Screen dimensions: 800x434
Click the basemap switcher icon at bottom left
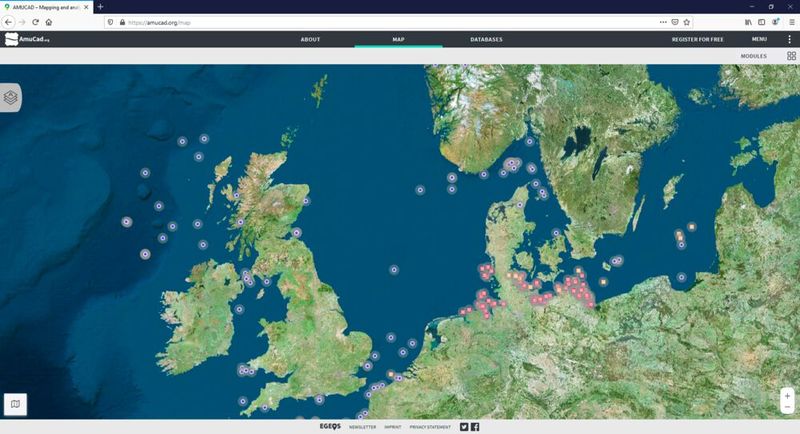tap(15, 404)
